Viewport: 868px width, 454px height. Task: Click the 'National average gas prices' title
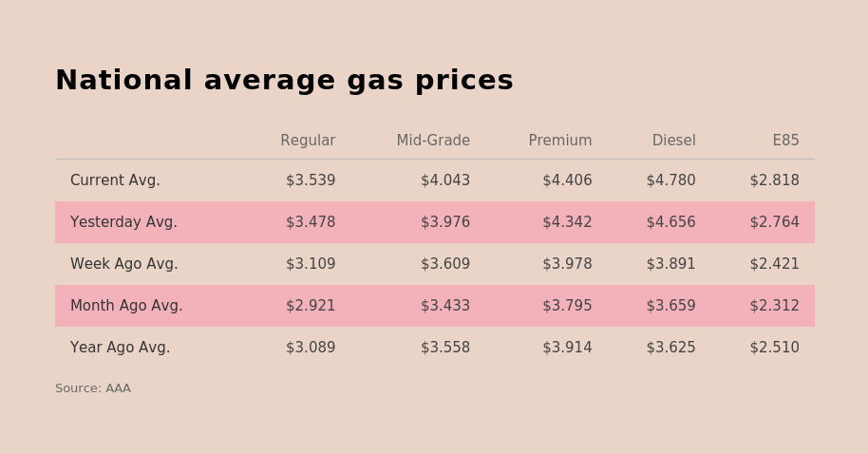pos(284,82)
